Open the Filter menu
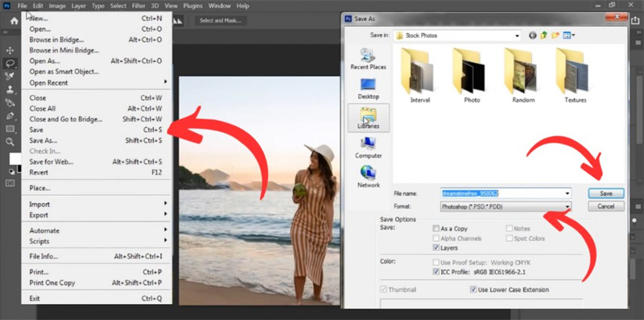 138,6
